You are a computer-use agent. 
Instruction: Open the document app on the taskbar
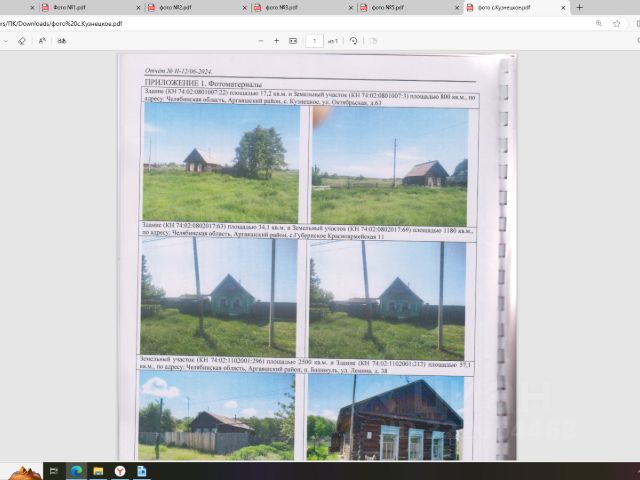142,471
